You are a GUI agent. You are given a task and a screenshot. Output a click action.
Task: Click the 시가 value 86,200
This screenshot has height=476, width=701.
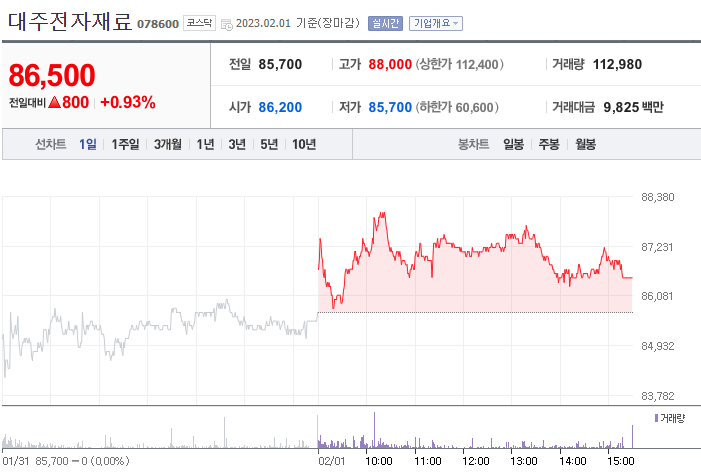pos(280,107)
